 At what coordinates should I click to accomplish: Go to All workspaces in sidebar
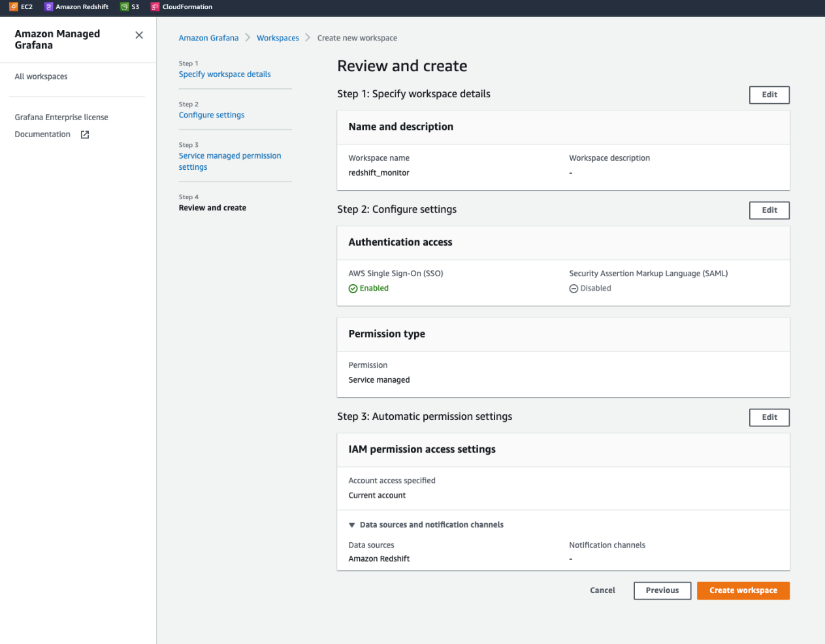[41, 76]
